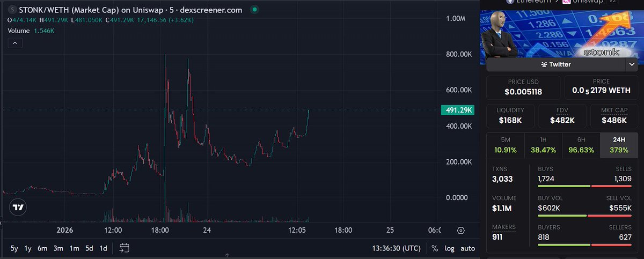Screen dimensions: 644x259
Task: Click the buys versus sells ratio bar
Action: pyautogui.click(x=585, y=186)
